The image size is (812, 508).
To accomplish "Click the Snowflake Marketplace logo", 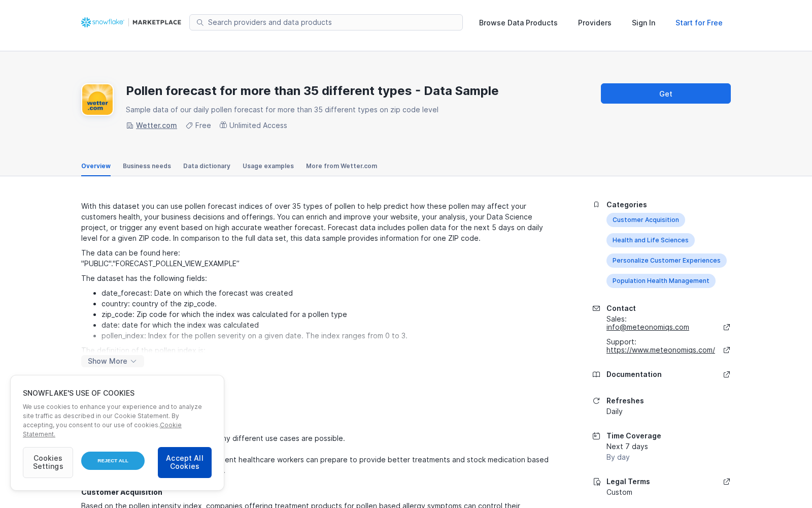I will click(131, 22).
